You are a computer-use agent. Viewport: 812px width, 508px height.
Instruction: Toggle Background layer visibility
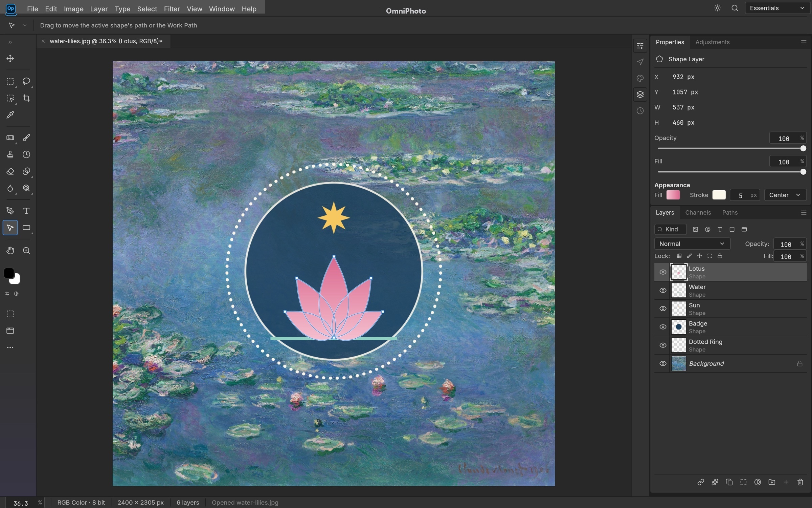pyautogui.click(x=663, y=363)
